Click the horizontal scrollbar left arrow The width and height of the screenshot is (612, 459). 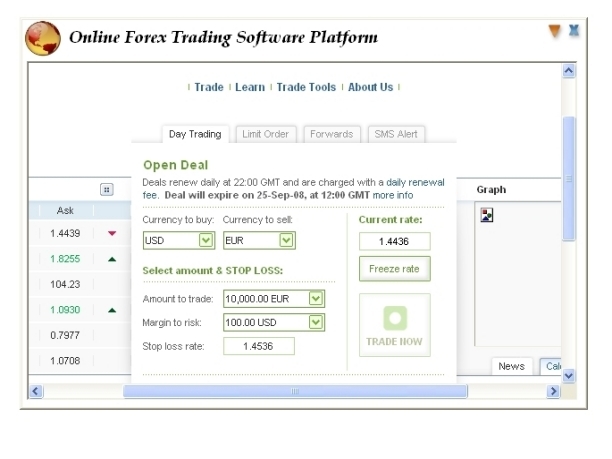(36, 391)
